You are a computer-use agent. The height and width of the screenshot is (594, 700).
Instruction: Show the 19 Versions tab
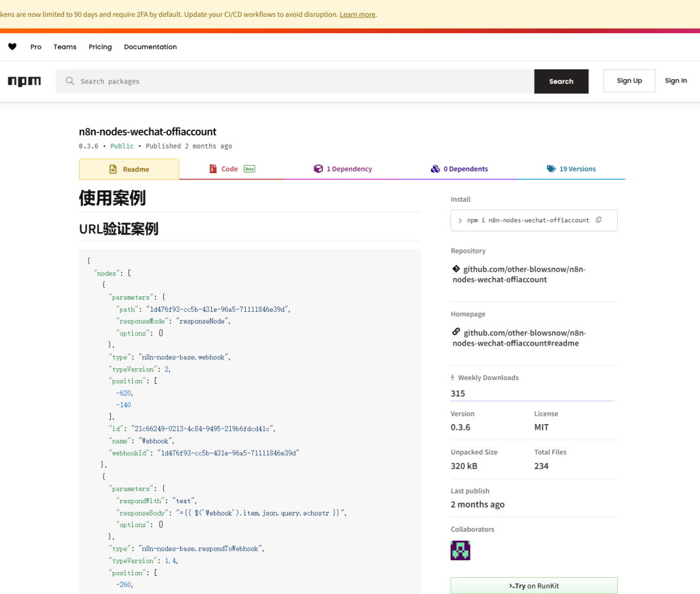click(571, 169)
